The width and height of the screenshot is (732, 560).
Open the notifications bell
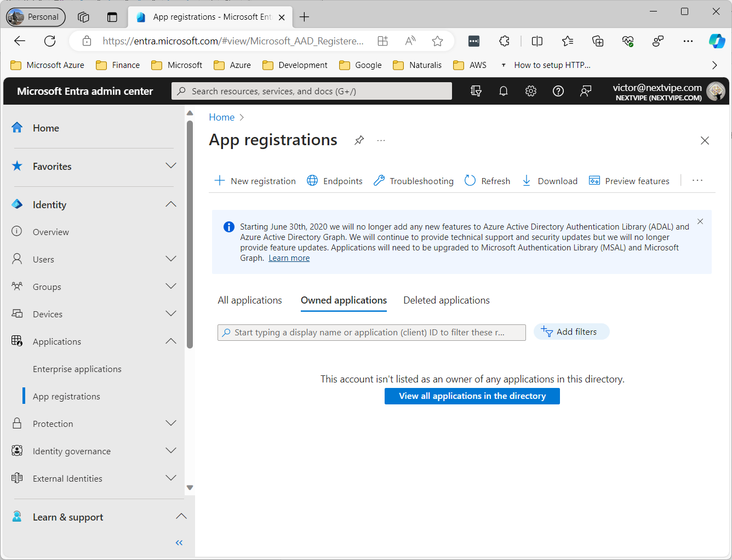[x=504, y=91]
